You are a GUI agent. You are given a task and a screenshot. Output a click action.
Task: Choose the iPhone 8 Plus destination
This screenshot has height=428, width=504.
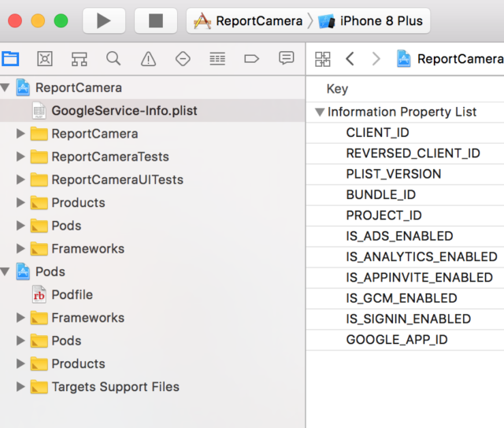(370, 21)
